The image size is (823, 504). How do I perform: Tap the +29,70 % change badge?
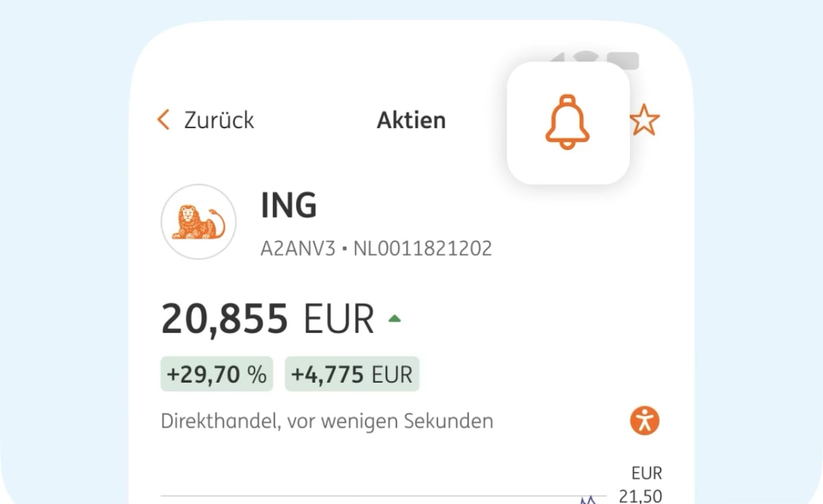(x=217, y=374)
